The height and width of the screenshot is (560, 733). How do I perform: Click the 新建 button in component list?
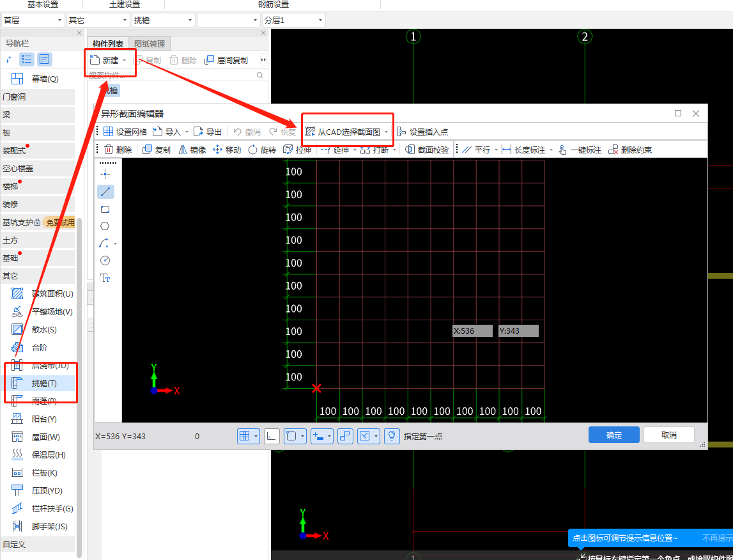tap(104, 60)
